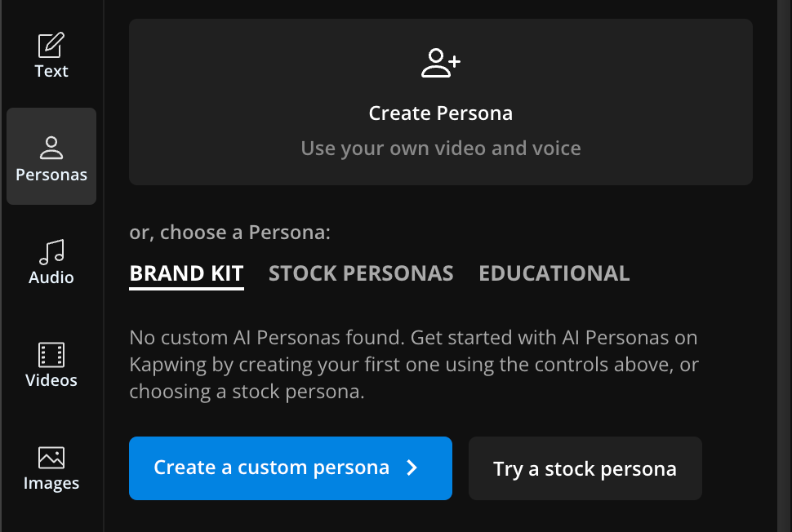Click the Personas label under its icon
The width and height of the screenshot is (792, 532).
(51, 174)
